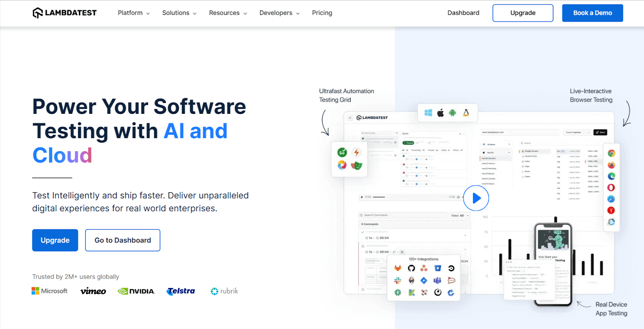Click the Go to Dashboard button

pyautogui.click(x=123, y=240)
